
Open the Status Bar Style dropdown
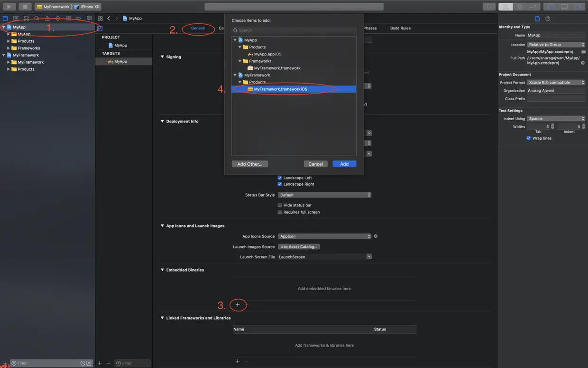pyautogui.click(x=325, y=195)
